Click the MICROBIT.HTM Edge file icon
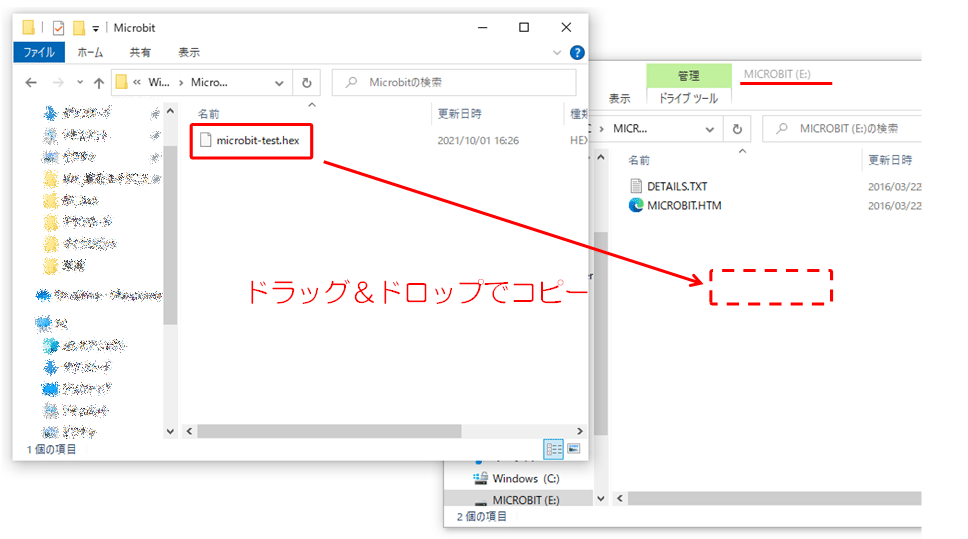Image resolution: width=968 pixels, height=539 pixels. (x=636, y=206)
